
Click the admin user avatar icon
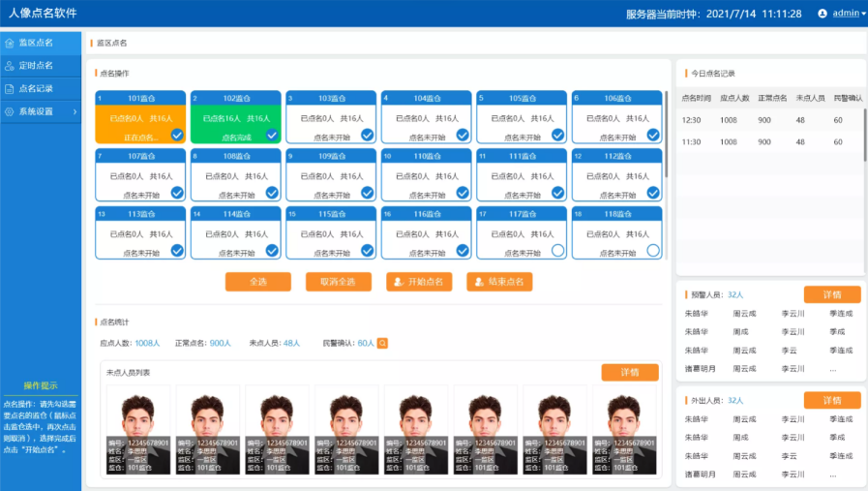(x=823, y=14)
